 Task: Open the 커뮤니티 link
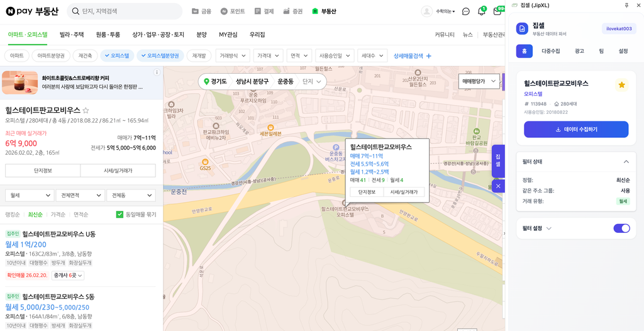coord(445,35)
